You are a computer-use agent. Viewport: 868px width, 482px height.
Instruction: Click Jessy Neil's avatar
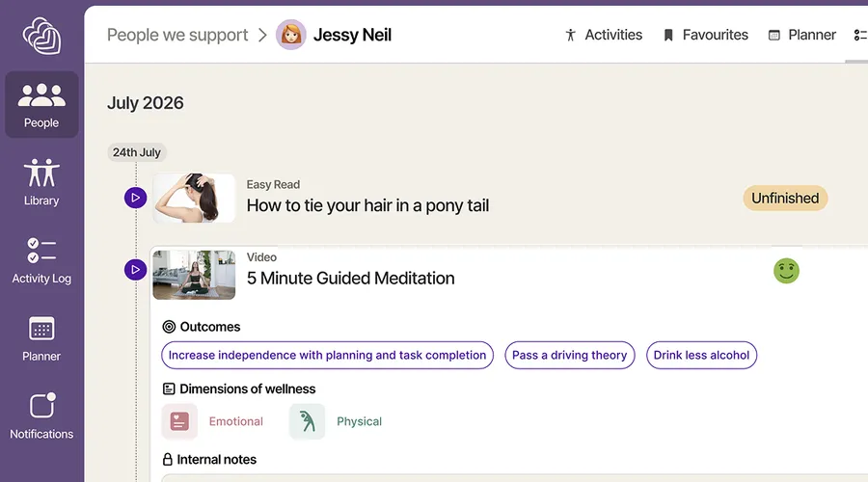[290, 35]
